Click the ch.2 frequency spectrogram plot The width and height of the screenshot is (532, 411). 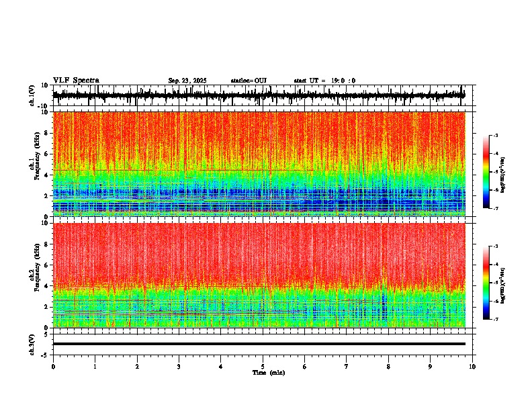click(259, 275)
